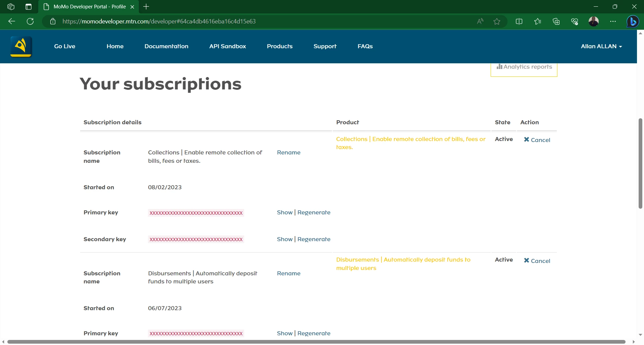Open browser Collections icon
This screenshot has width=644, height=345.
click(x=556, y=21)
